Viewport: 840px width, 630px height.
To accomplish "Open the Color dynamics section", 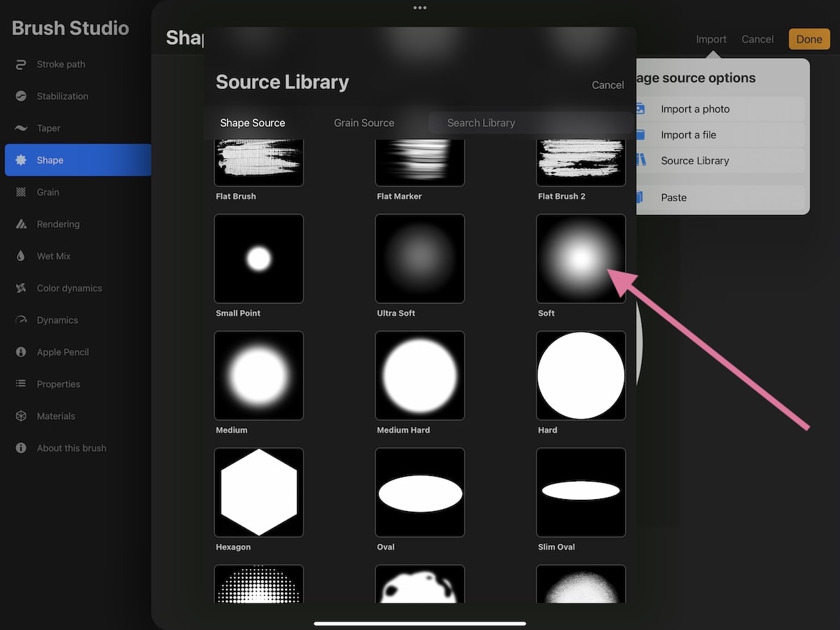I will 77,288.
